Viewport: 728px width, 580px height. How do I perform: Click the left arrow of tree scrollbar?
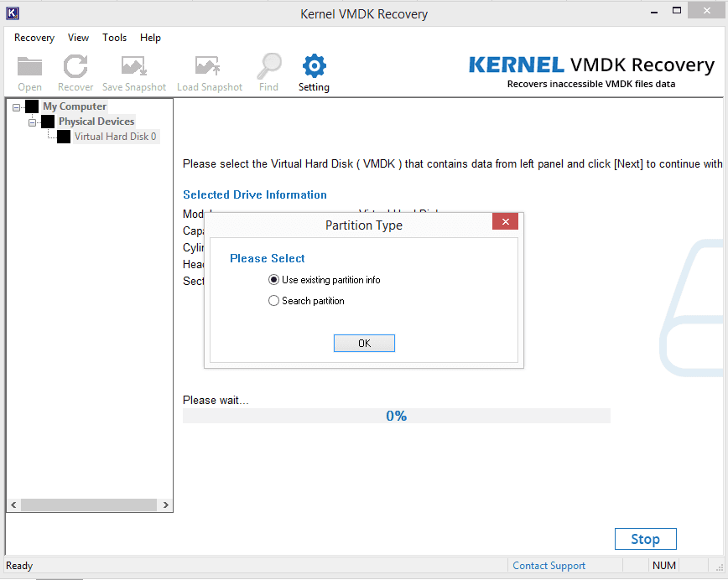(13, 505)
